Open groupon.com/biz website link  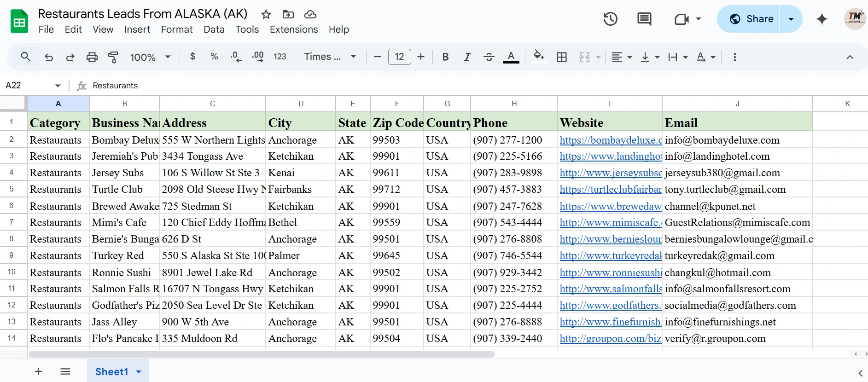click(x=611, y=338)
